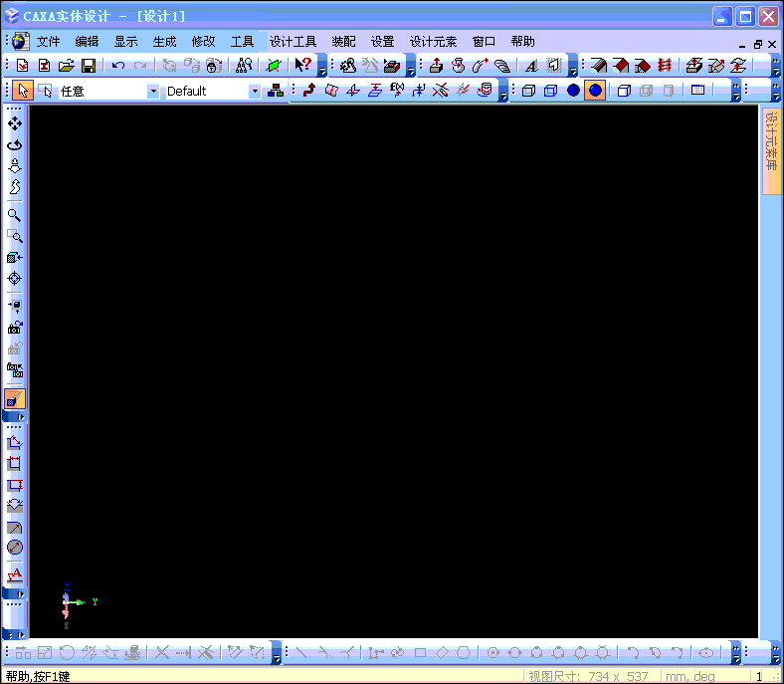Screen dimensions: 784x684
Task: Select wireframe cube display mode
Action: (528, 91)
